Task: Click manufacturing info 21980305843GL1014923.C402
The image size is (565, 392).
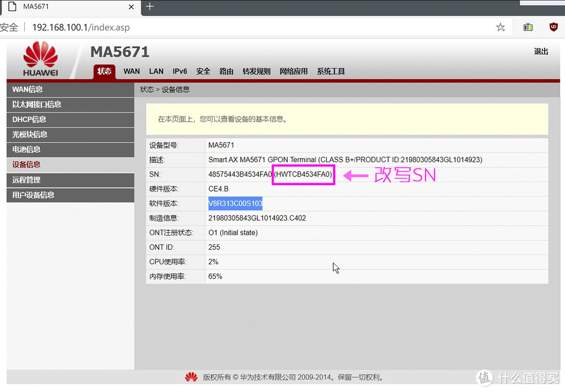Action: 257,218
